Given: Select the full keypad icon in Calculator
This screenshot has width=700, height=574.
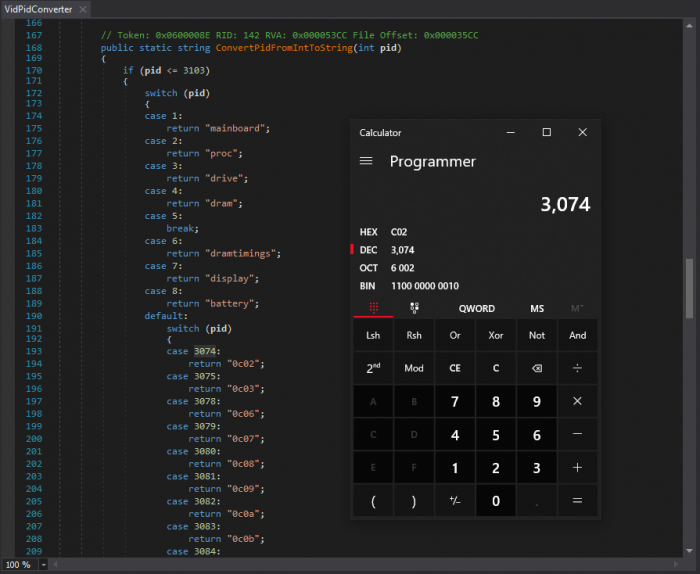Looking at the screenshot, I should [x=374, y=308].
